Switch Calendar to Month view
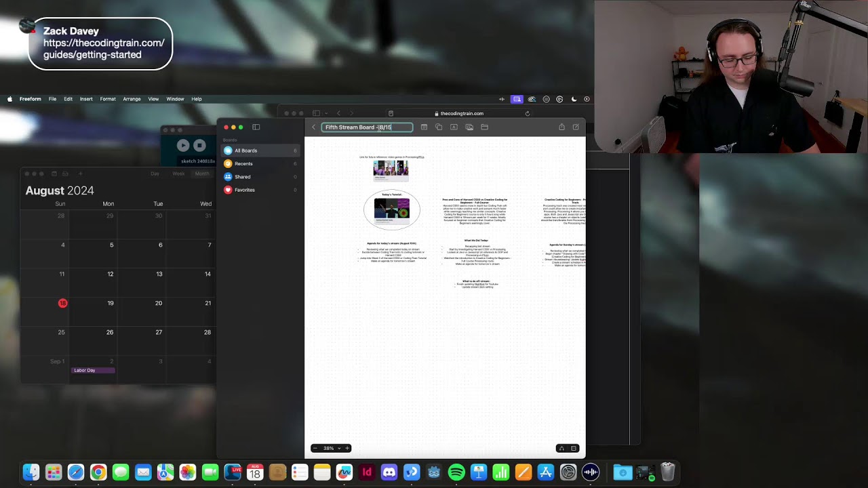The width and height of the screenshot is (868, 488). tap(202, 174)
